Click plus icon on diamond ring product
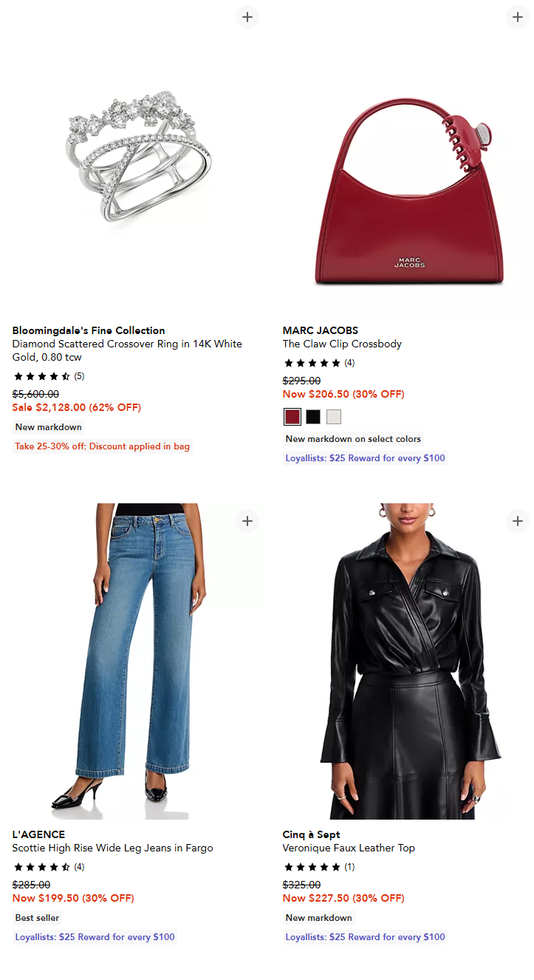The height and width of the screenshot is (980, 534). tap(247, 17)
